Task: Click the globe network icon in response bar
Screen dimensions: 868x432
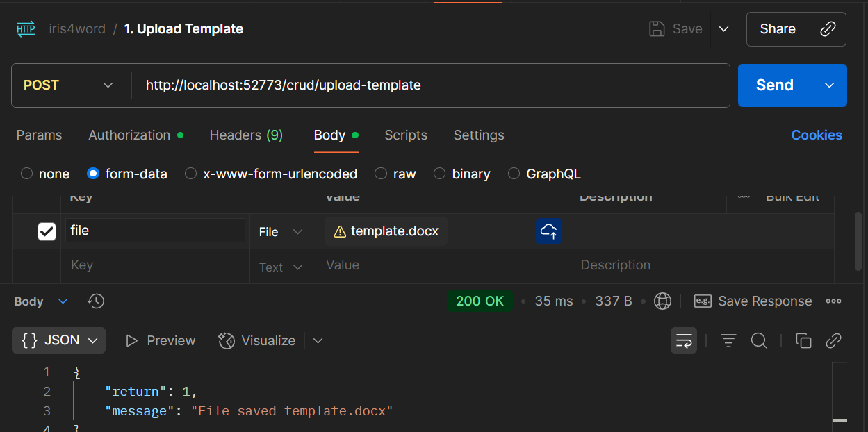Action: 663,301
